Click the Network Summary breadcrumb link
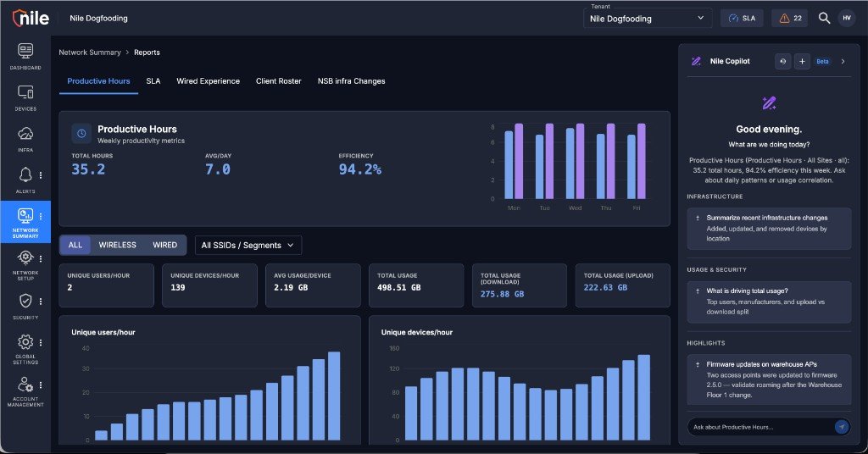Image resolution: width=868 pixels, height=454 pixels. 90,53
